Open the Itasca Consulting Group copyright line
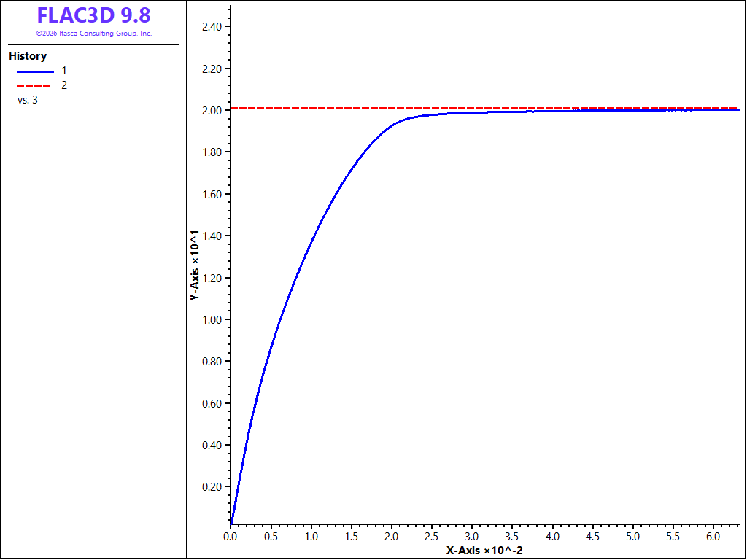747x560 pixels. click(94, 34)
